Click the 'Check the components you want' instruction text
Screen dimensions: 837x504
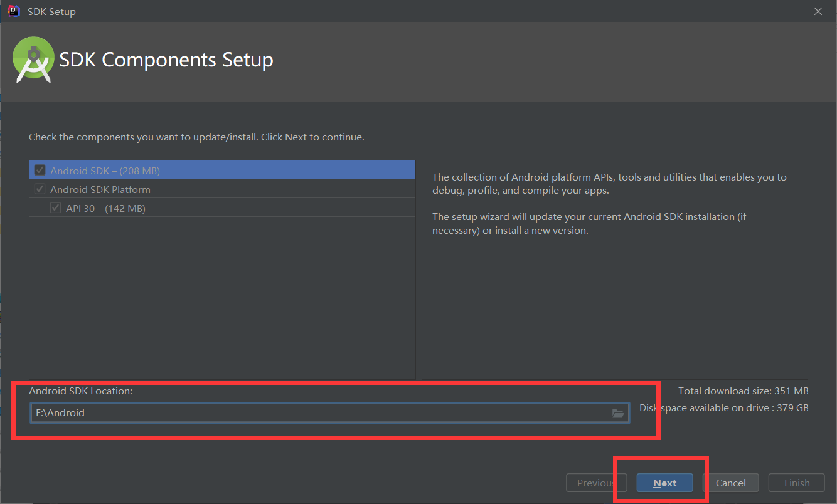[196, 136]
